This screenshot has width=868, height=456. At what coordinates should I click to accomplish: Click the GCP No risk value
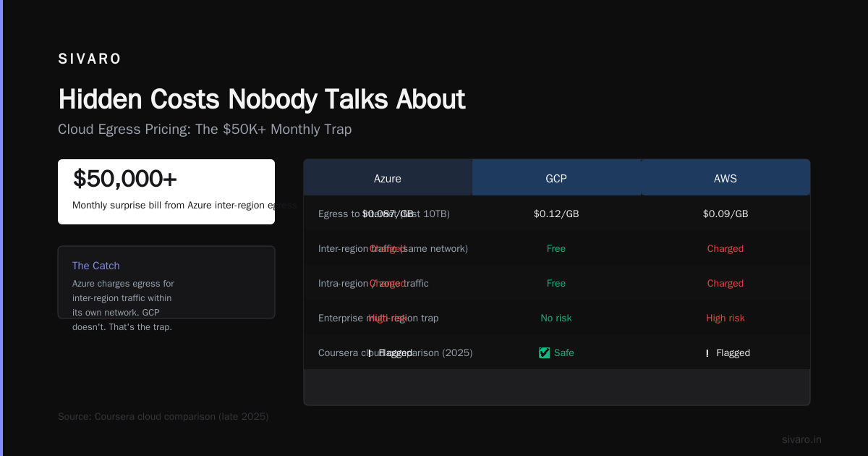(556, 318)
